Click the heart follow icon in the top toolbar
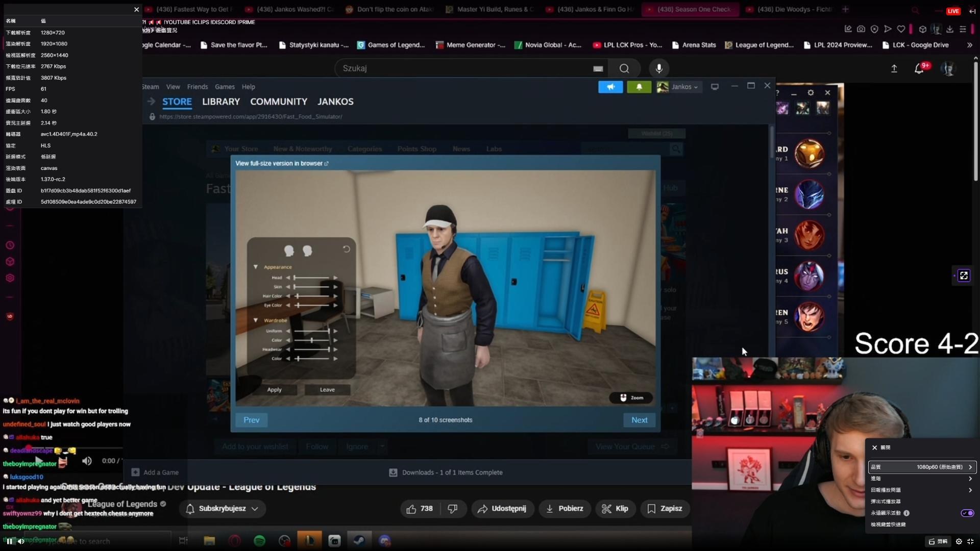Image resolution: width=980 pixels, height=551 pixels. [x=901, y=29]
